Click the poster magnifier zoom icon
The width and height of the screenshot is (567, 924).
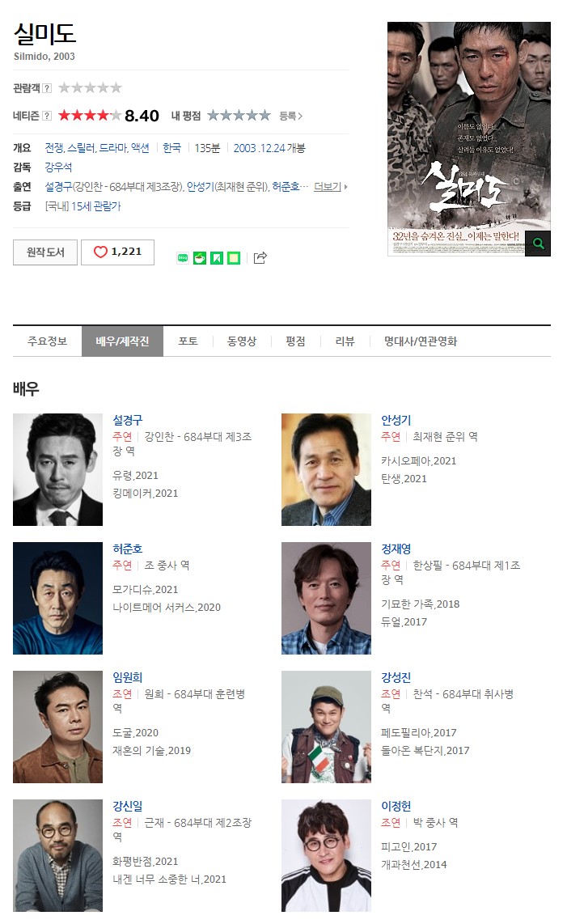[x=538, y=244]
